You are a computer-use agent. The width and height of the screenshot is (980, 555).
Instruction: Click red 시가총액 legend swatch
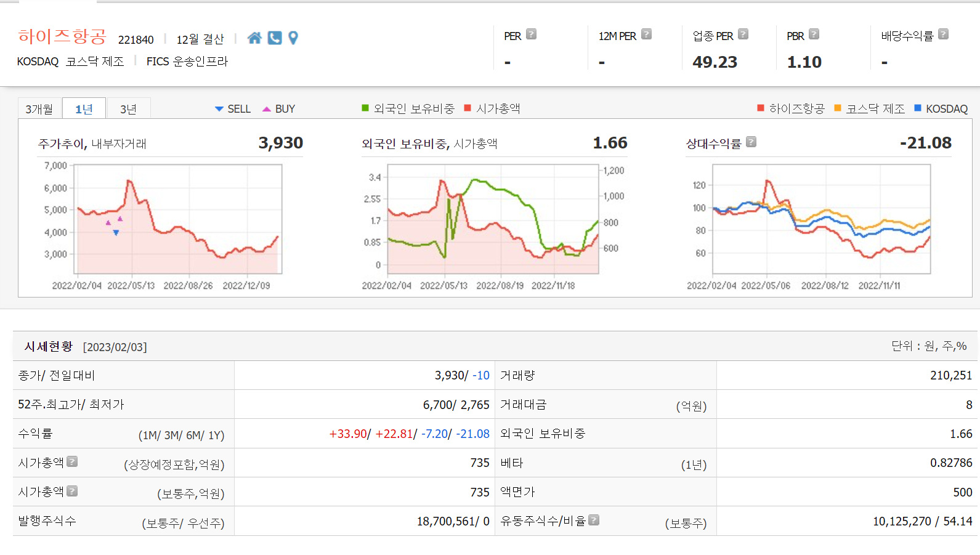(468, 108)
